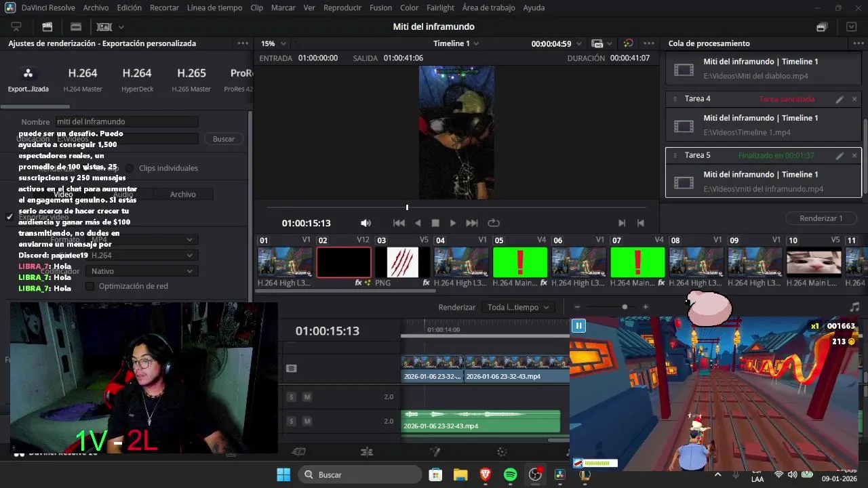
Task: Click the Renderizar 1 button
Action: click(821, 218)
